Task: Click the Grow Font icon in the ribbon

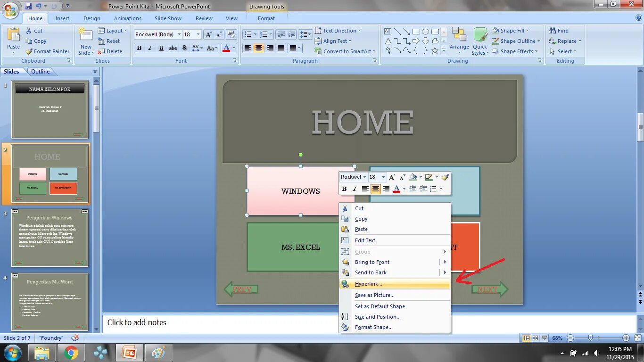Action: pyautogui.click(x=208, y=34)
